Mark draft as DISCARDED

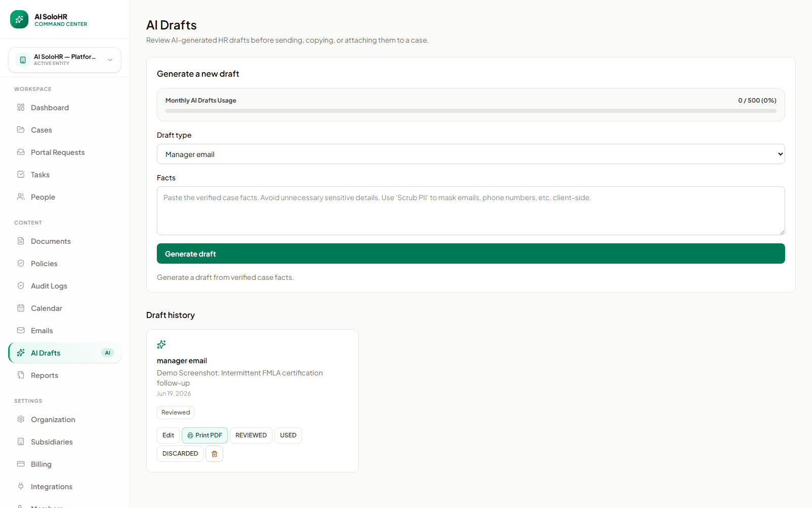180,454
